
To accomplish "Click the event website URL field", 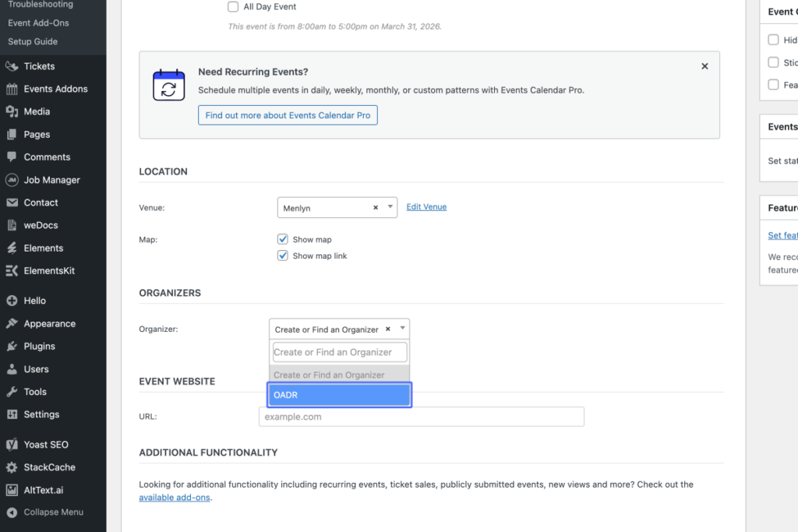I will tap(422, 417).
